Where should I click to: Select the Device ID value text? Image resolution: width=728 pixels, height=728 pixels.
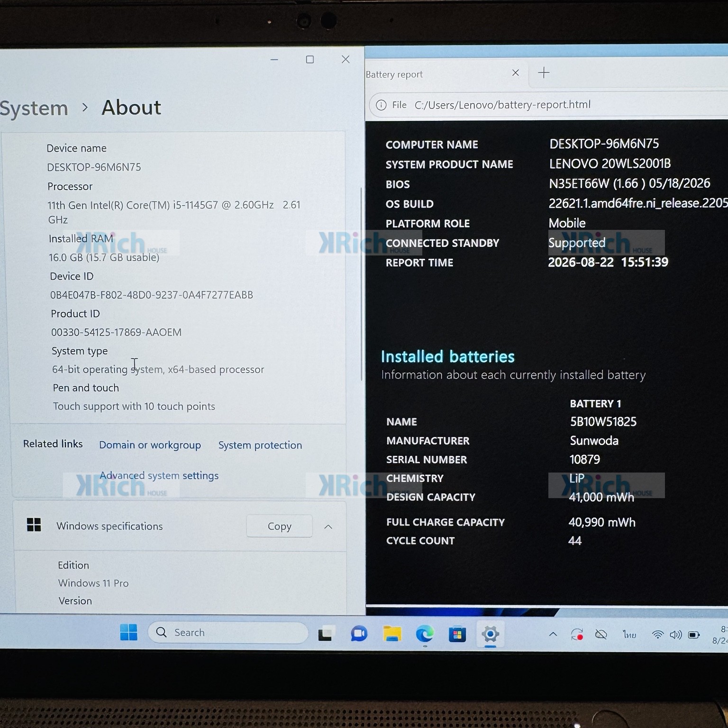[152, 295]
